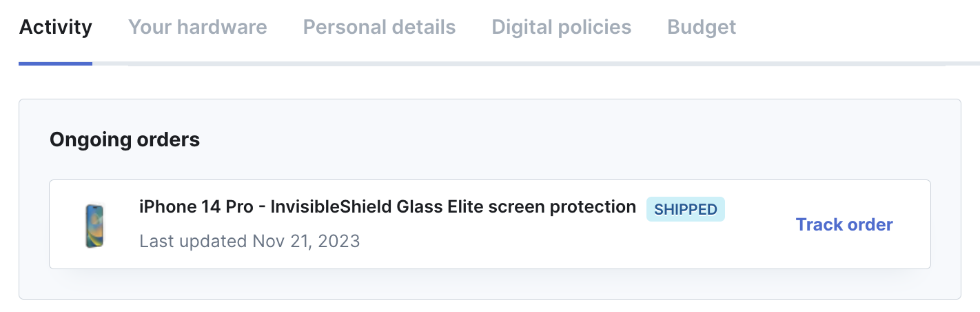This screenshot has height=312, width=980.
Task: Click the iPhone 14 Pro product image
Action: (94, 226)
